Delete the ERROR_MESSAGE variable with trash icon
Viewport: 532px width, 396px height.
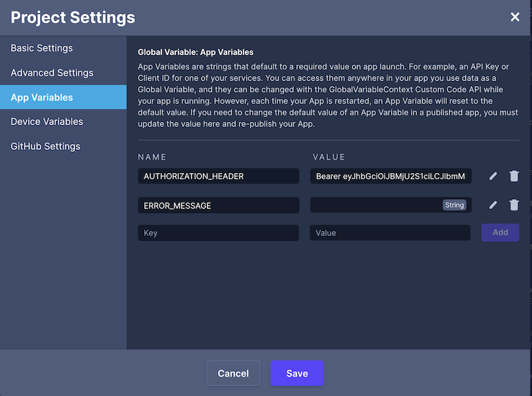tap(514, 205)
